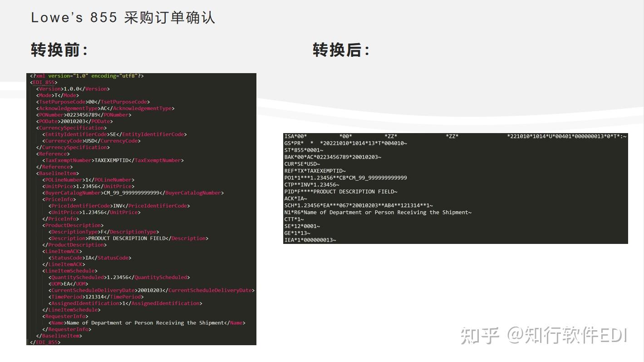Select the GE*1*13~ segment
644x362 pixels.
click(x=297, y=233)
